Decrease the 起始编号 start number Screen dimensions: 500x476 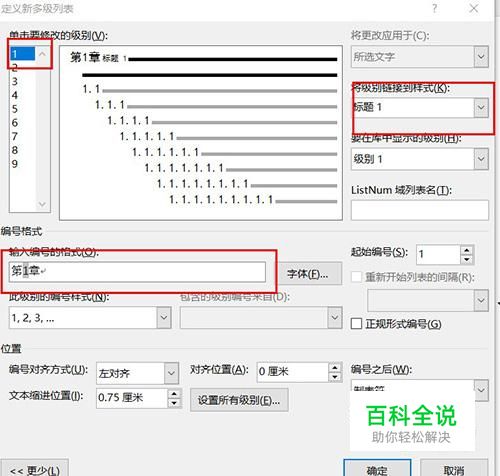coord(467,259)
